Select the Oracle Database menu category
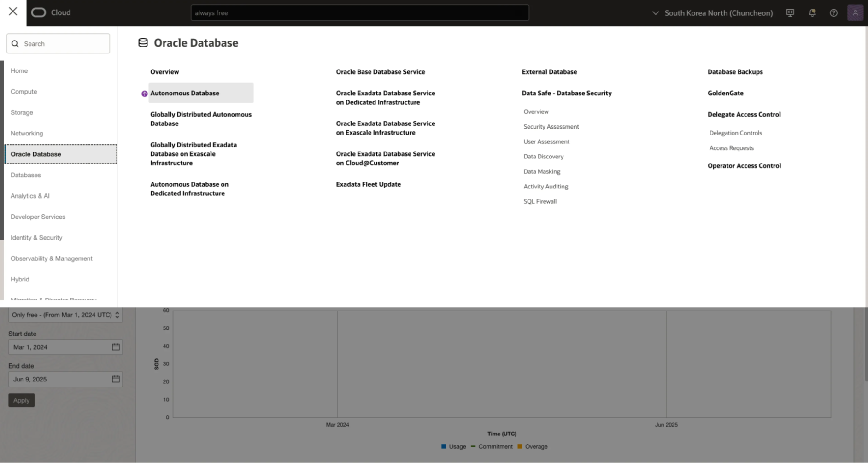The width and height of the screenshot is (868, 463). click(x=61, y=154)
